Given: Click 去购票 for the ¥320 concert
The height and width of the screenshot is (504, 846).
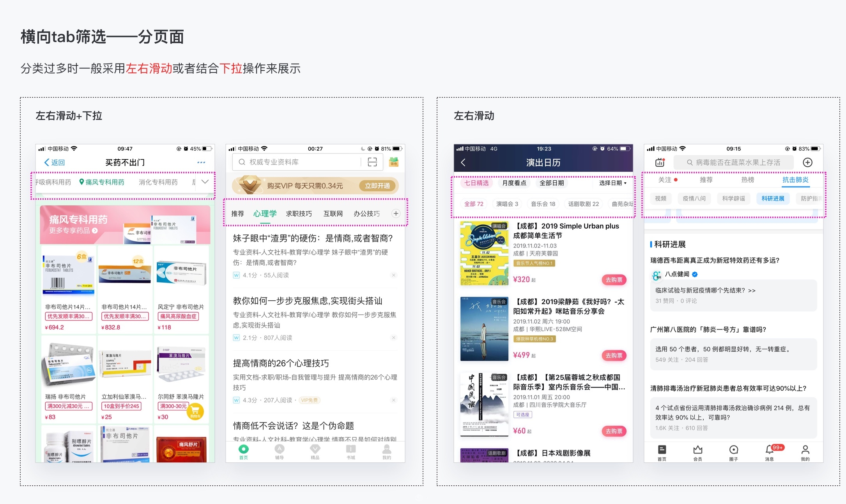Looking at the screenshot, I should [x=614, y=280].
